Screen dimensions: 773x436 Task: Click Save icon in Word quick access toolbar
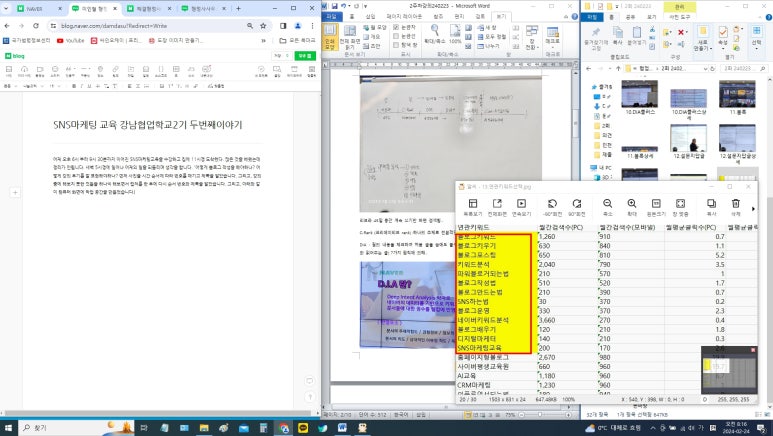(x=335, y=6)
